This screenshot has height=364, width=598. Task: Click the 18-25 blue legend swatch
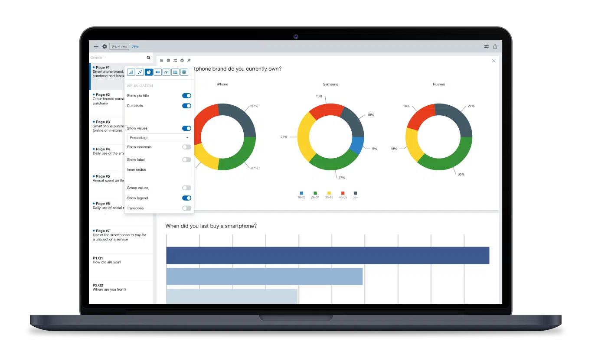coord(301,193)
